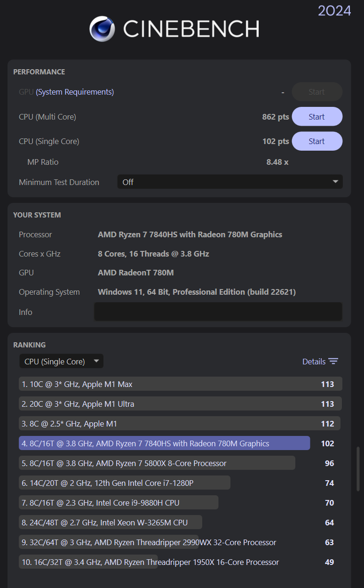Click the Cinebench sphere logo icon
Viewport: 364px width, 588px height.
click(102, 29)
